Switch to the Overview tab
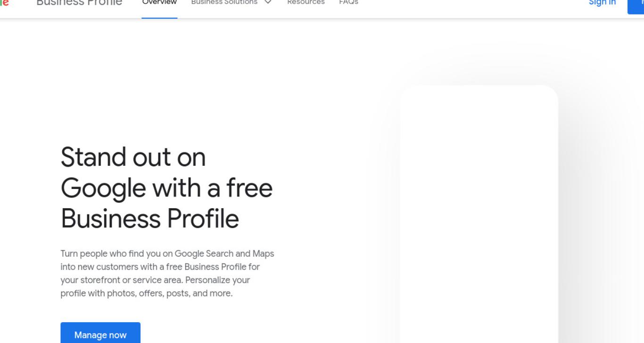The height and width of the screenshot is (343, 644). pyautogui.click(x=159, y=3)
